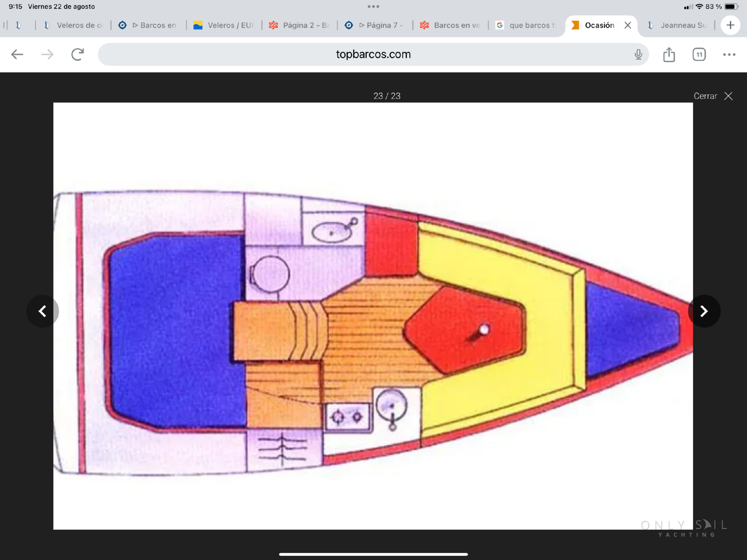Viewport: 747px width, 560px height.
Task: Switch to the Veleros / EUR tab
Action: (x=224, y=25)
